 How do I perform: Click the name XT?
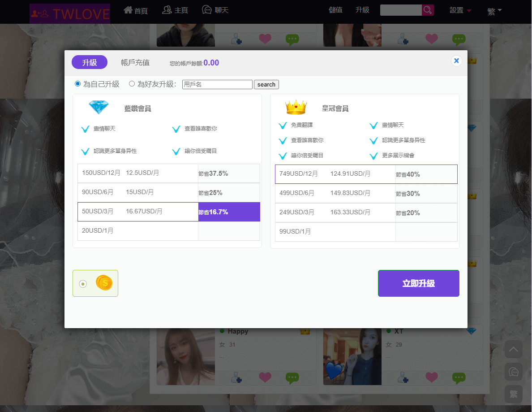coord(399,331)
